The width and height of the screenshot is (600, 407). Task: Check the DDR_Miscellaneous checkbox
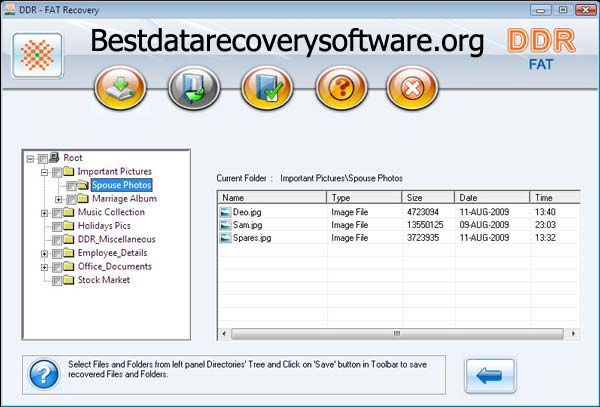coord(57,240)
